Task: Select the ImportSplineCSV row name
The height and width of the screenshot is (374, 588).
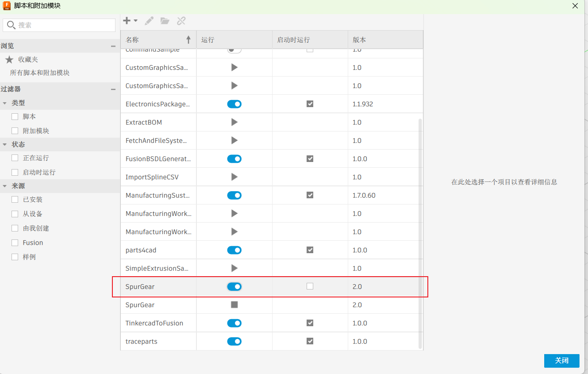Action: coord(152,177)
